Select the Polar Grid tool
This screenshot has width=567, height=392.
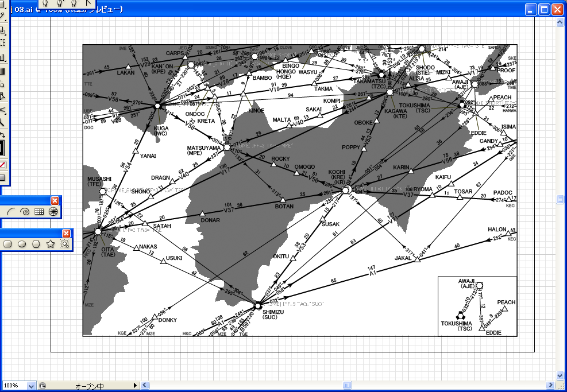pos(53,212)
